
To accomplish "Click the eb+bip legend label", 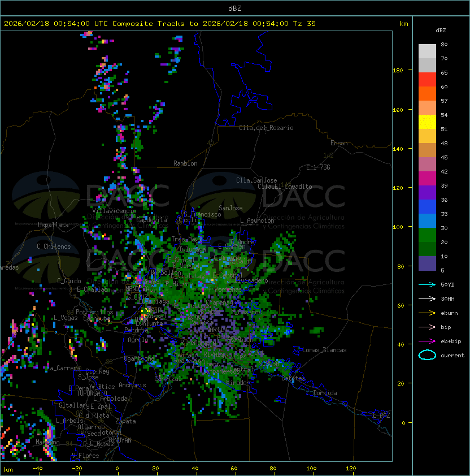I will (x=451, y=341).
